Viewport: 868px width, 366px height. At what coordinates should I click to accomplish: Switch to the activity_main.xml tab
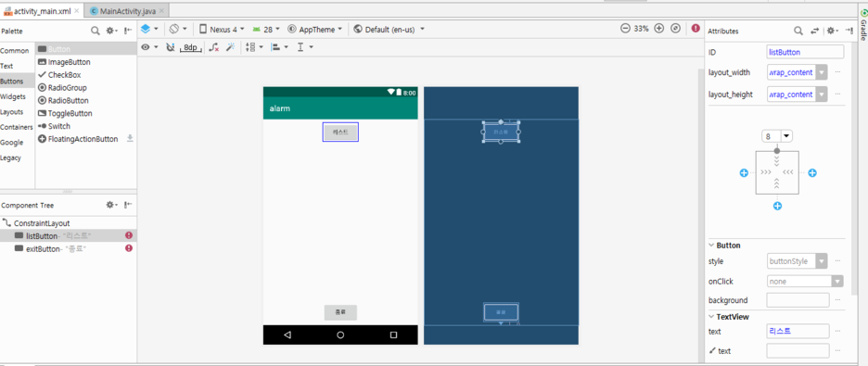tap(42, 11)
